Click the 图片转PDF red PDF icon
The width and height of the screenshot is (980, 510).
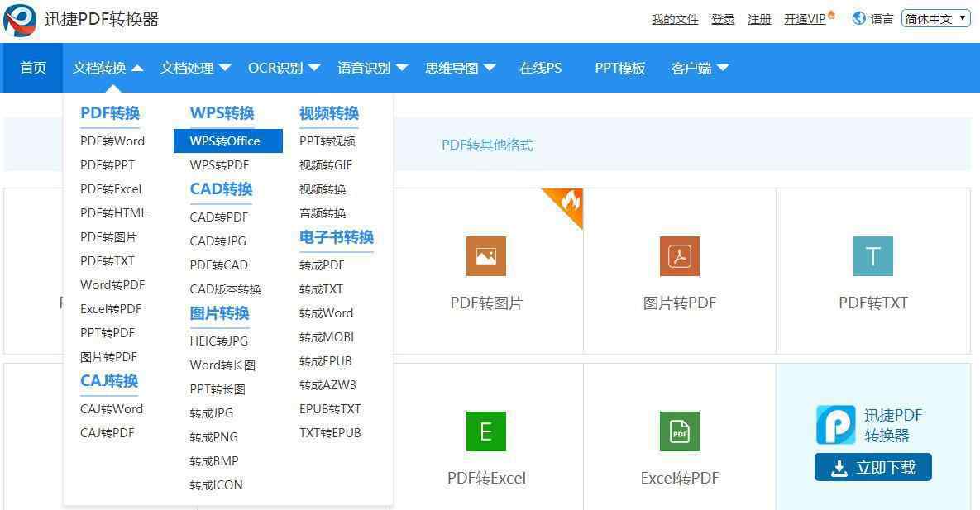(x=679, y=256)
